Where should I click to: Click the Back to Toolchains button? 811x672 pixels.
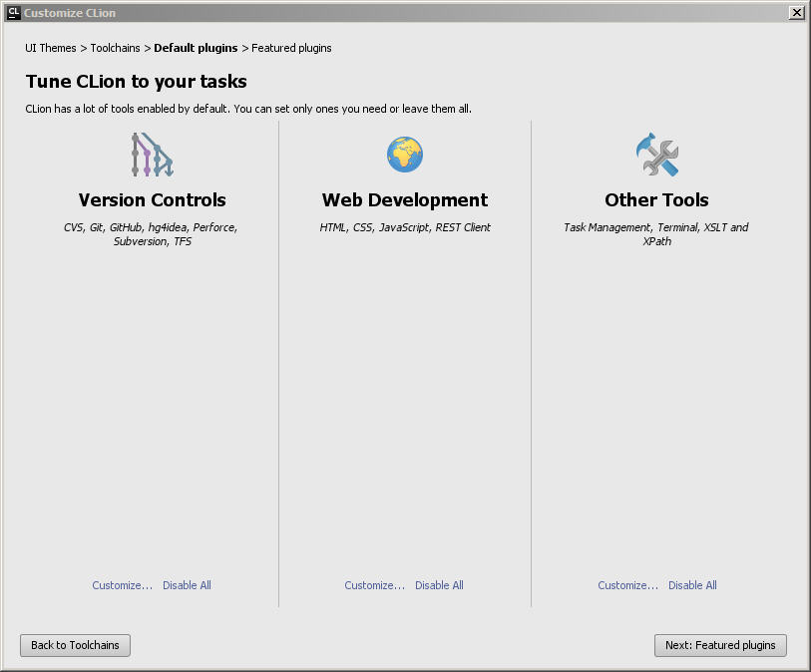(x=75, y=645)
